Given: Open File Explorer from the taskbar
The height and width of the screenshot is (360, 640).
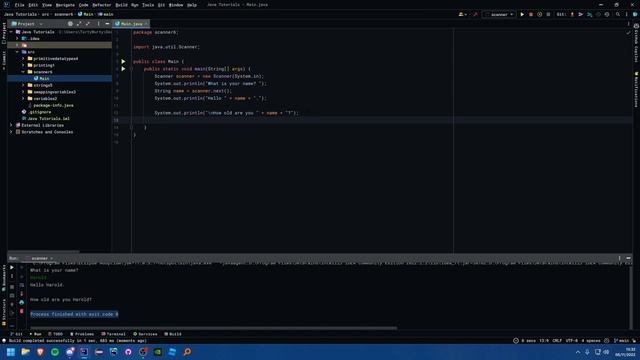Looking at the screenshot, I should pyautogui.click(x=25, y=352).
